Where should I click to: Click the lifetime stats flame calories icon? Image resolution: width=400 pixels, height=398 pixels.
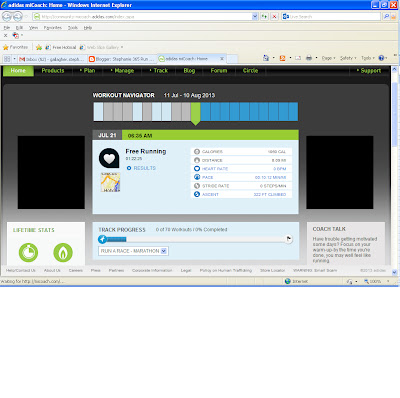click(63, 252)
